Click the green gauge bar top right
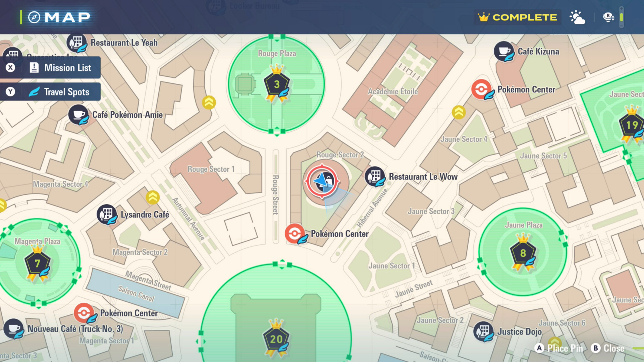 [621, 17]
